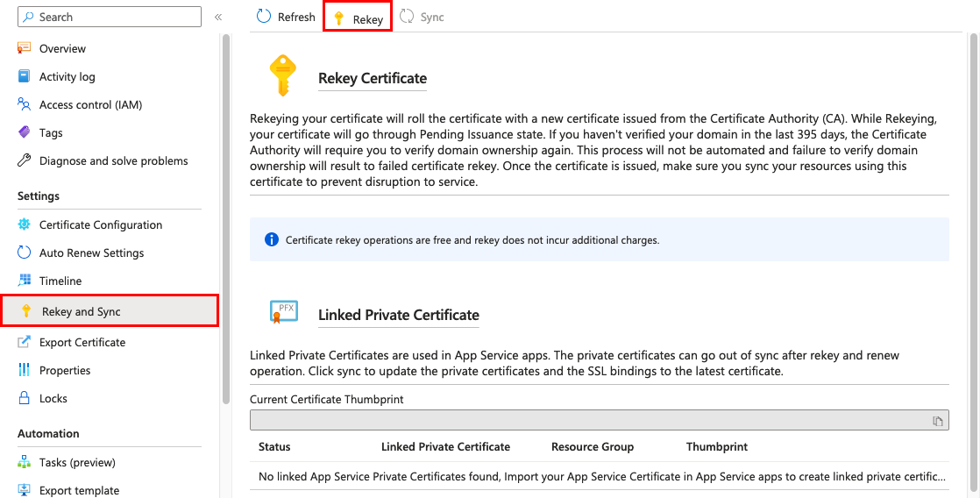
Task: Select Rekey and Sync menu item
Action: (82, 311)
